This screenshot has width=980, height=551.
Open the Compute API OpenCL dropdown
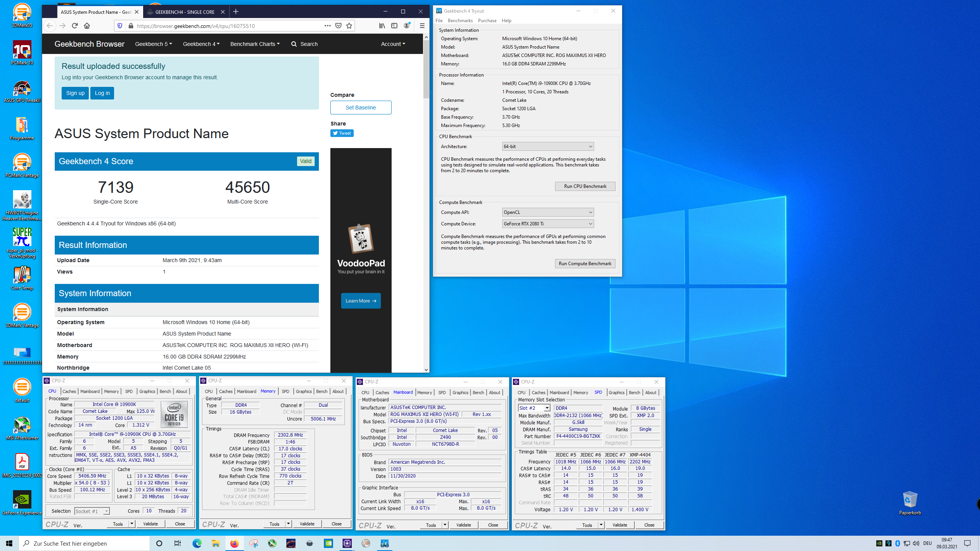pos(548,212)
